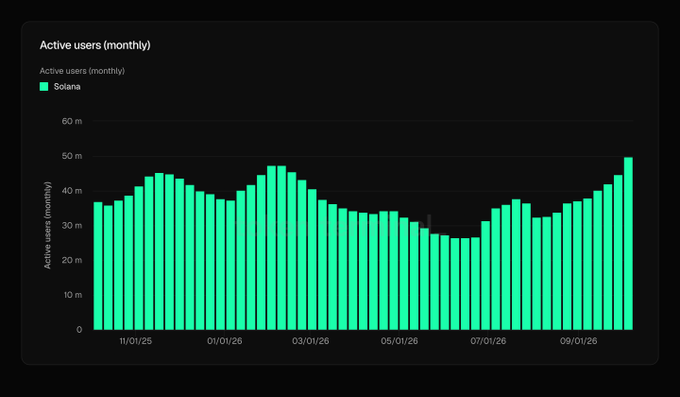680x397 pixels.
Task: Click the 40 m y-axis label
Action: pos(72,190)
